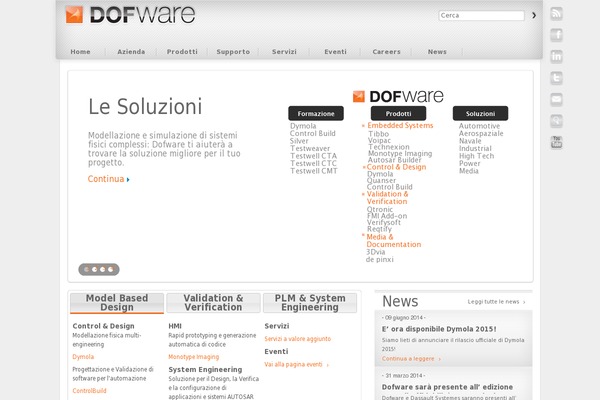The height and width of the screenshot is (400, 600).
Task: Submit search with arrow next to Cerca
Action: [534, 15]
